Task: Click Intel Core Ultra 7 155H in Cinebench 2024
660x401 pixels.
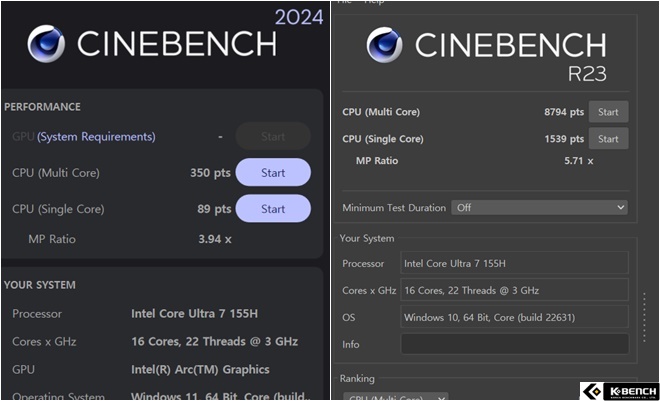Action: click(x=194, y=313)
